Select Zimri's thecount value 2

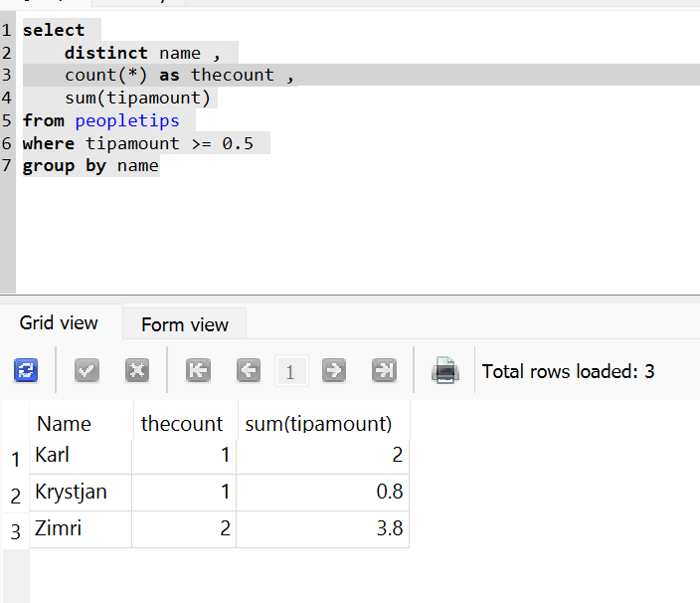(x=184, y=529)
